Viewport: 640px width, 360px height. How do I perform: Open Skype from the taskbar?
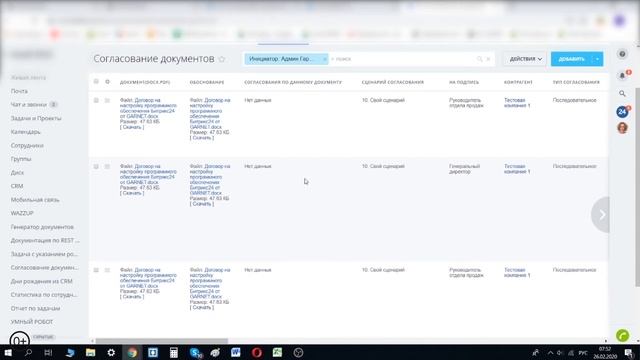point(196,353)
